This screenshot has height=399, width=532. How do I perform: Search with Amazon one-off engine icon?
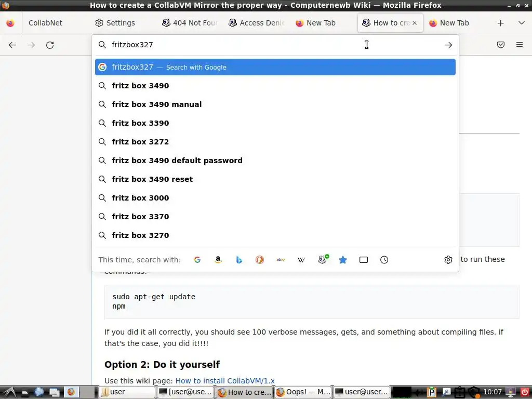218,260
